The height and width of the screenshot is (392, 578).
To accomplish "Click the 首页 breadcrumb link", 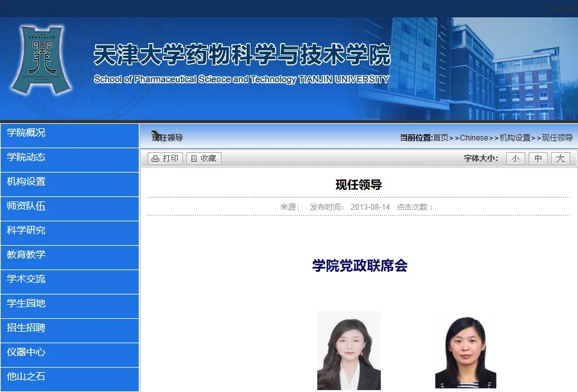I will [x=441, y=138].
